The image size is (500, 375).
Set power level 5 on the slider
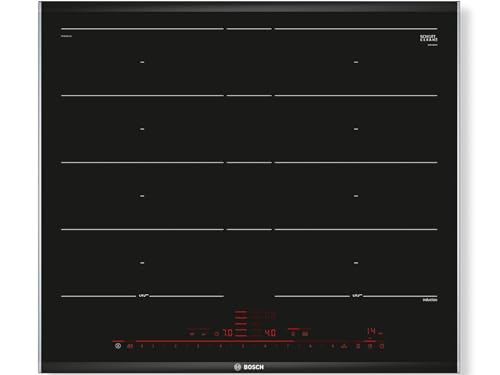pyautogui.click(x=243, y=346)
